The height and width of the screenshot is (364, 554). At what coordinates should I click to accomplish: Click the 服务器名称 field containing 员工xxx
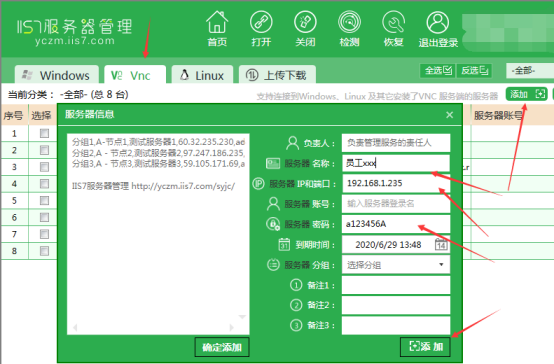[x=396, y=163]
